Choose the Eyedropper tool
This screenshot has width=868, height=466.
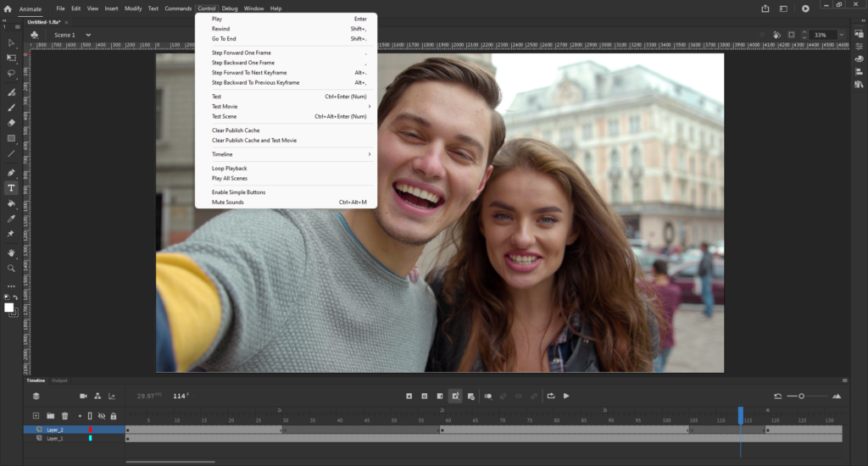pyautogui.click(x=11, y=219)
